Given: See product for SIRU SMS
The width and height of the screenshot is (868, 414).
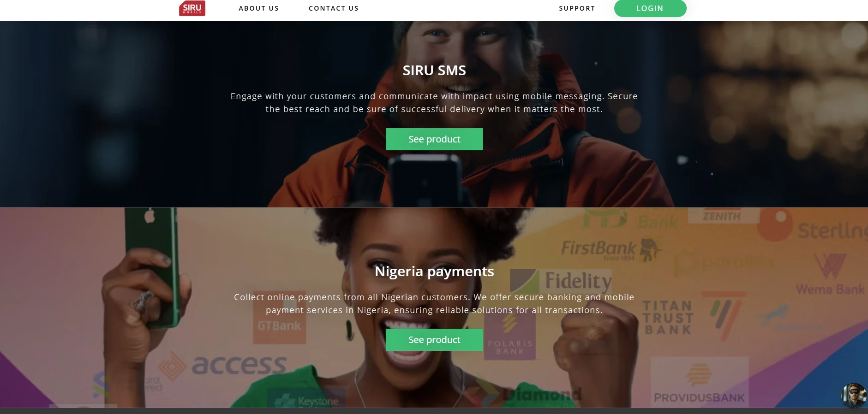Looking at the screenshot, I should coord(434,139).
